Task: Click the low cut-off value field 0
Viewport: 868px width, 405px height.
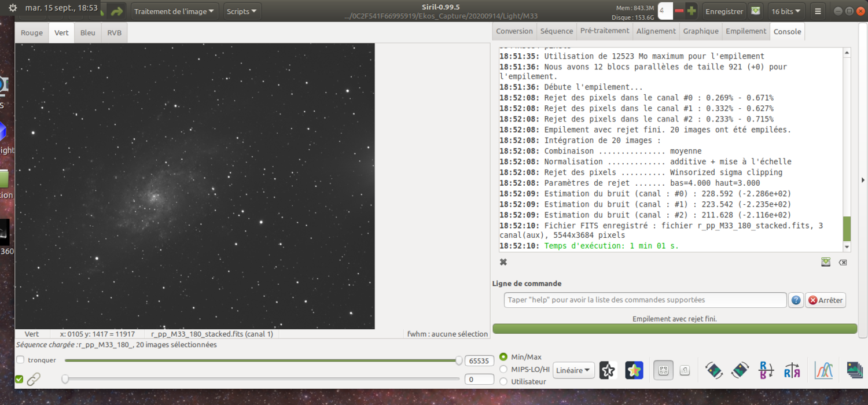Action: pos(479,380)
